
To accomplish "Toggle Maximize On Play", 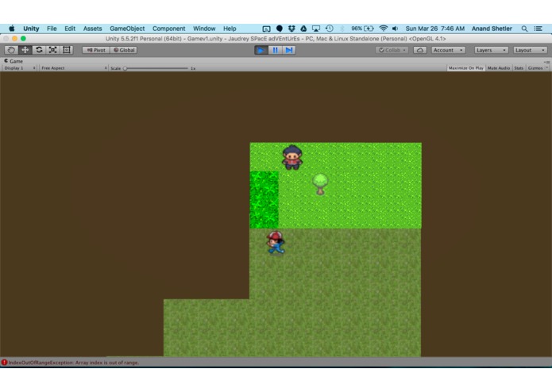I will pyautogui.click(x=465, y=68).
